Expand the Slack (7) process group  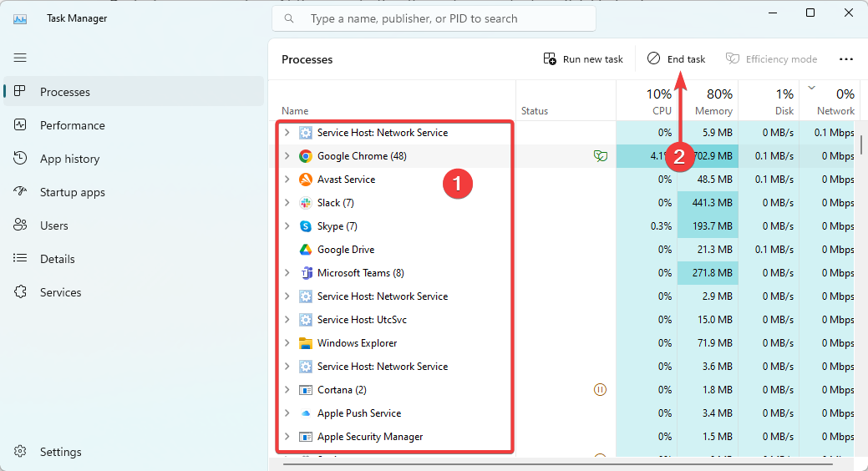[287, 203]
